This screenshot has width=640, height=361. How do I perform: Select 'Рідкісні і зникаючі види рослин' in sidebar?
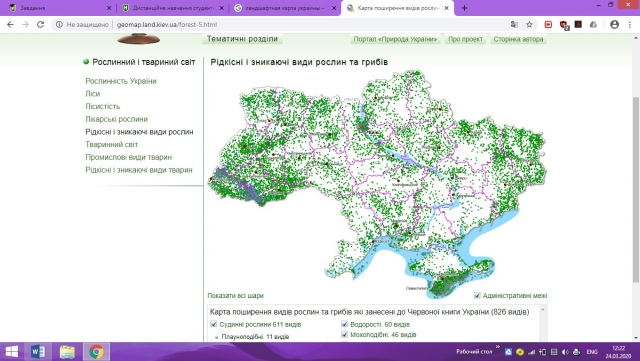(x=139, y=131)
